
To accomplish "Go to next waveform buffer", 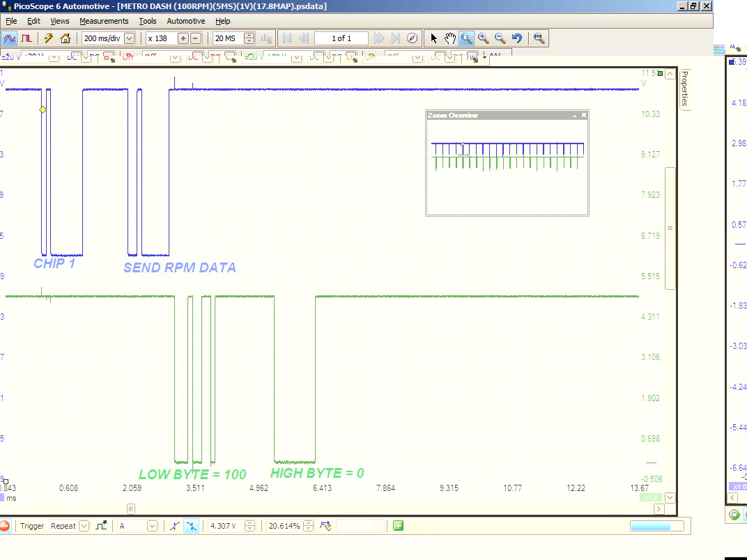I will (x=379, y=38).
